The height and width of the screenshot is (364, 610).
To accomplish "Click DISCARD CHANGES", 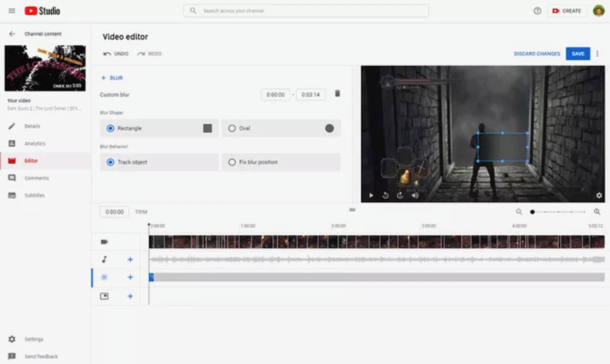I will 537,53.
